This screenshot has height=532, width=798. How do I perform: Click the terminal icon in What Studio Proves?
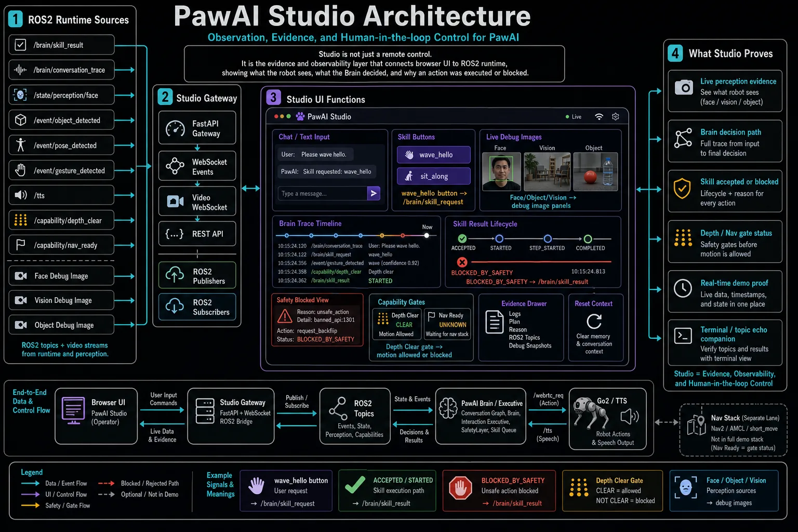click(683, 336)
